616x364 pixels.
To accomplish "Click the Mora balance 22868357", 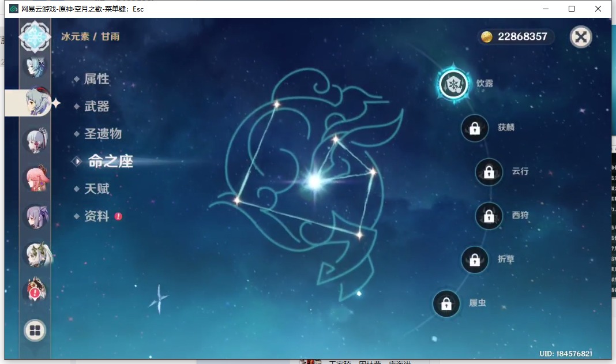I will (x=523, y=36).
